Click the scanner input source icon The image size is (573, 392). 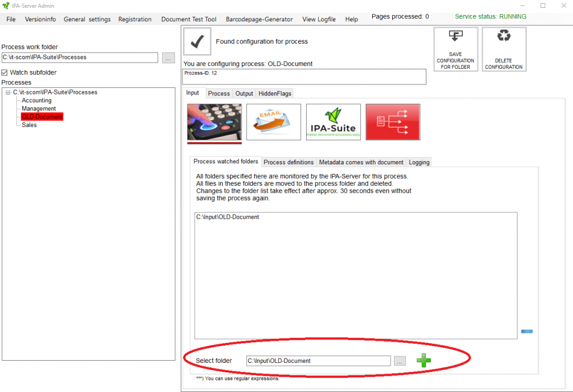click(x=214, y=122)
